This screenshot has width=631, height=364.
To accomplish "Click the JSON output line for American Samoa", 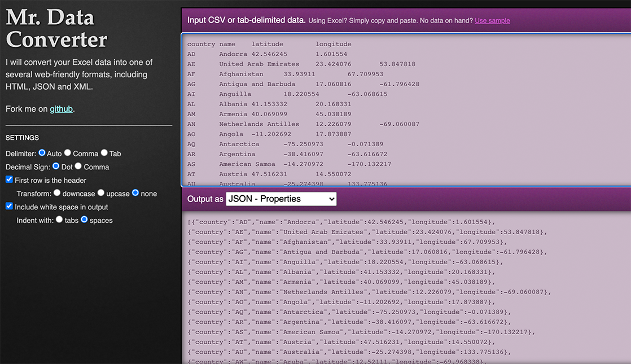I will (x=361, y=332).
